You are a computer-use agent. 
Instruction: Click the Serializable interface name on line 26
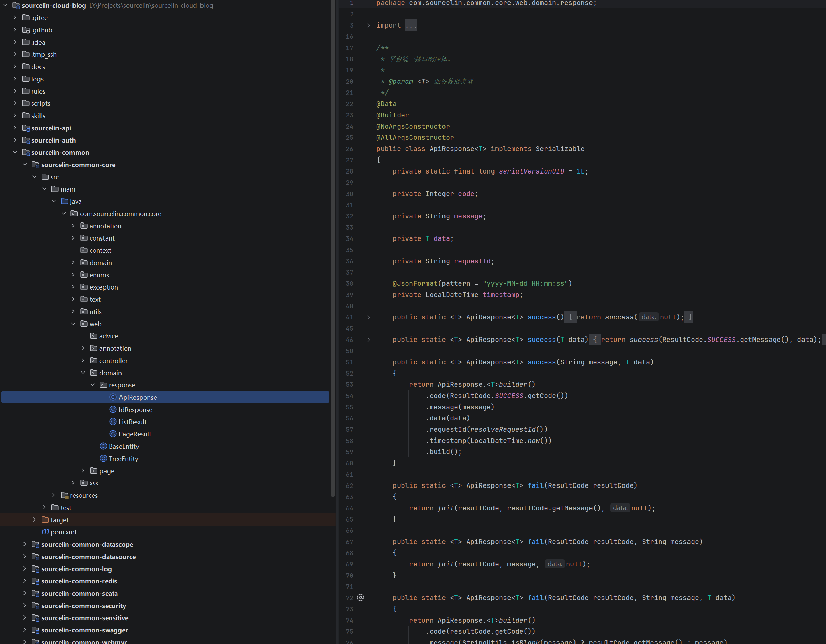coord(560,149)
